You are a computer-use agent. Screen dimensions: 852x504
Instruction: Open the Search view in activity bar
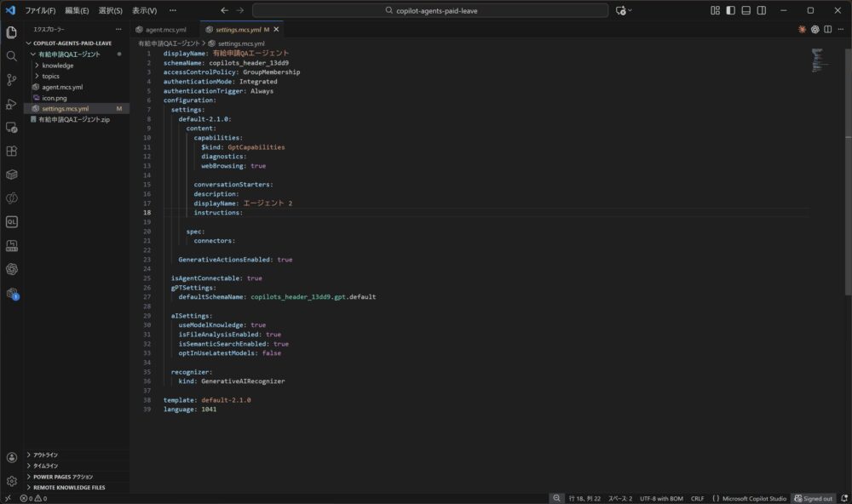pyautogui.click(x=11, y=55)
